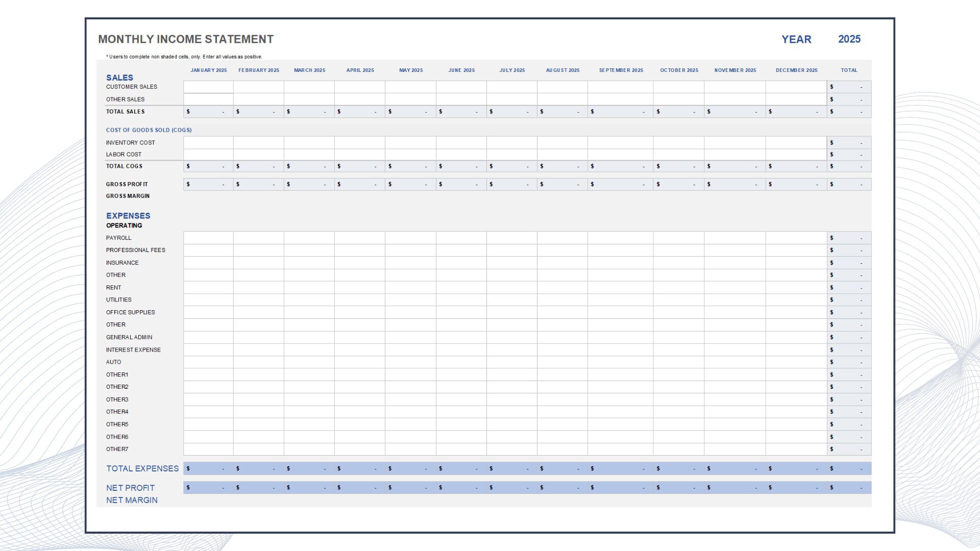Image resolution: width=980 pixels, height=551 pixels.
Task: Select the TOTAL EXPENSES label
Action: (x=142, y=468)
